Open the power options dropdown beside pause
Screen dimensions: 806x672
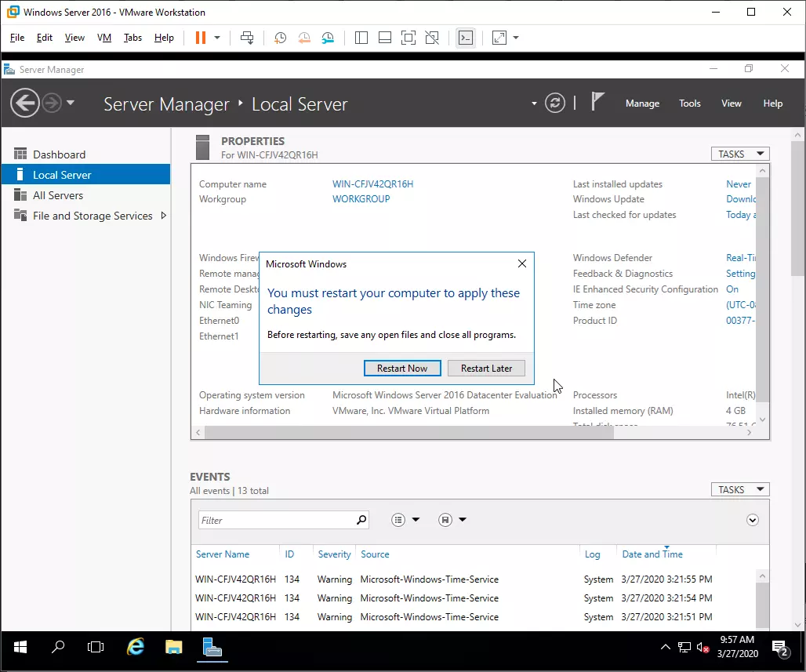(x=217, y=38)
